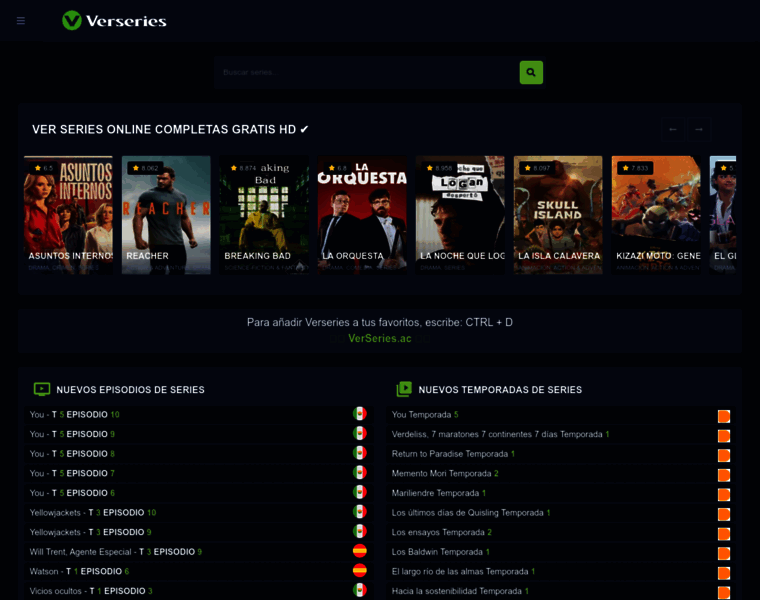Go to next carousel slide arrow
760x600 pixels.
699,129
